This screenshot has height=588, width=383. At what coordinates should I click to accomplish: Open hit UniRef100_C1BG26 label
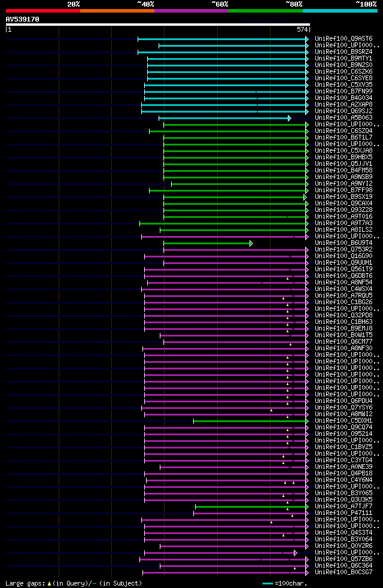pos(344,302)
